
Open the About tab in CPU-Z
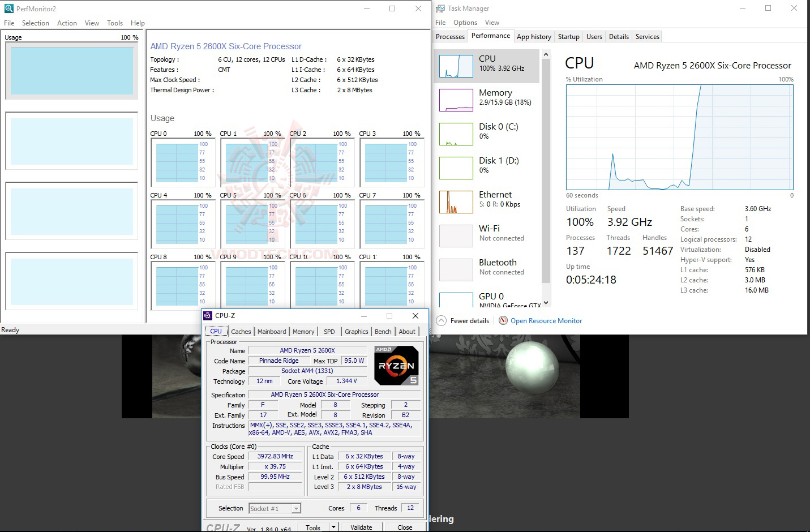(407, 332)
